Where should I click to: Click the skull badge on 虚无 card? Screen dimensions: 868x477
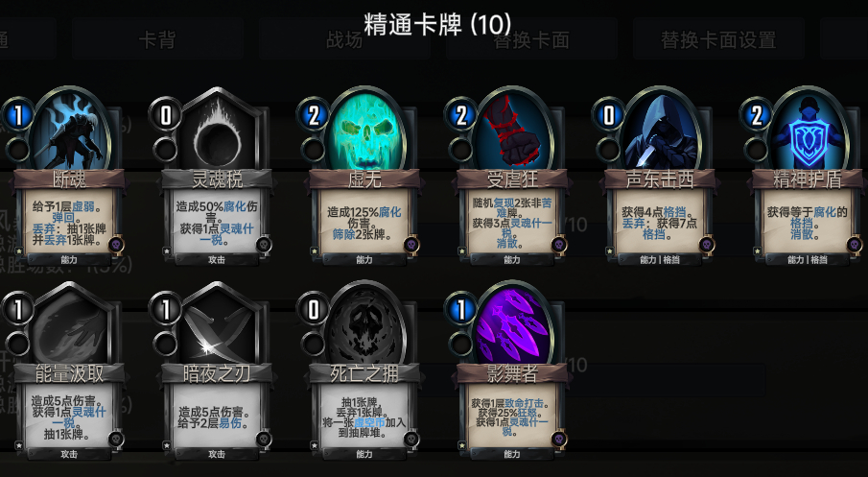point(411,245)
